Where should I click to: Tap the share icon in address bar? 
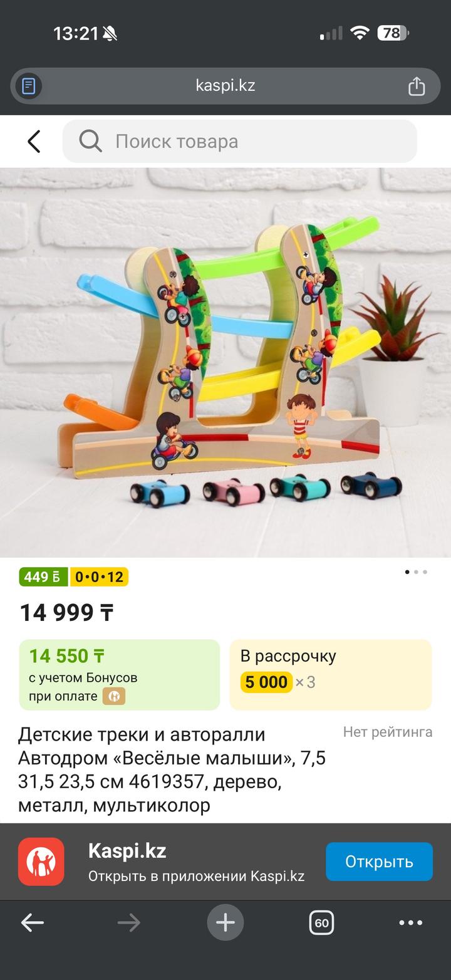click(417, 86)
